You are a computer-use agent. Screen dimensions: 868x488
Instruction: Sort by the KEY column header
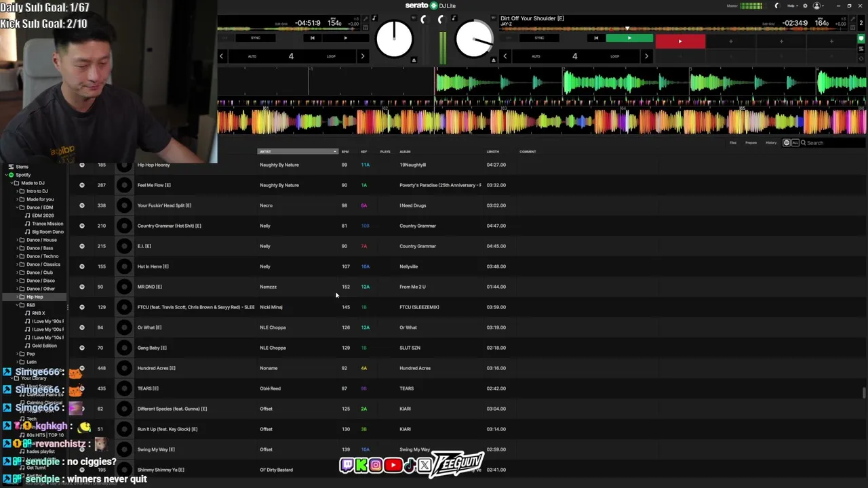[364, 152]
